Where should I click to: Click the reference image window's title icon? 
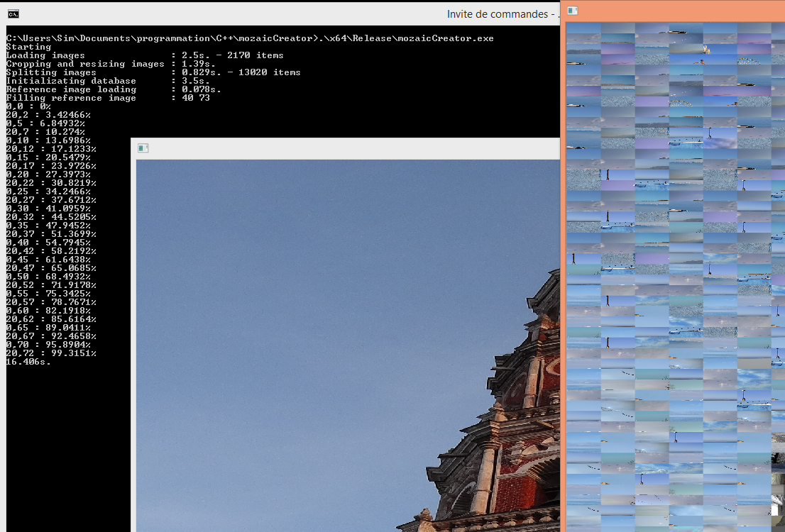143,148
